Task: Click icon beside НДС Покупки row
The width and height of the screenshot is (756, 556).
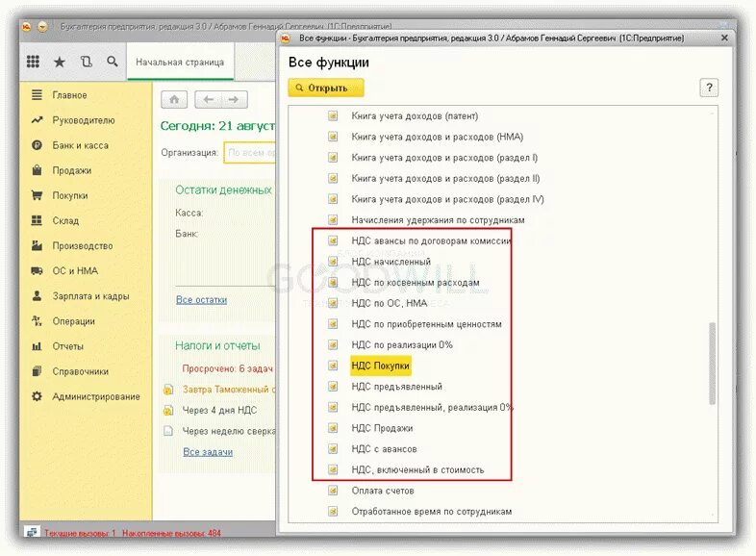Action: 333,366
